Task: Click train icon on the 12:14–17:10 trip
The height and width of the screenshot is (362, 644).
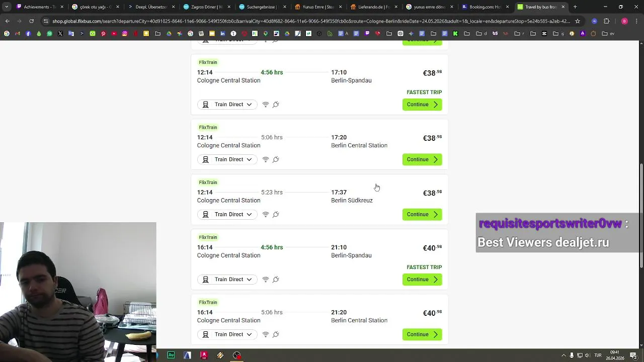Action: click(x=205, y=105)
